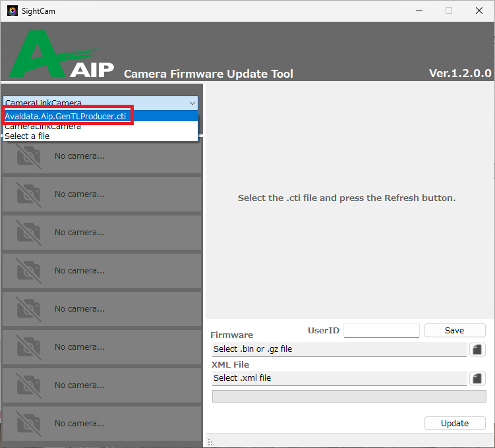The width and height of the screenshot is (495, 448).
Task: Save the UserID with Save button
Action: tap(455, 330)
